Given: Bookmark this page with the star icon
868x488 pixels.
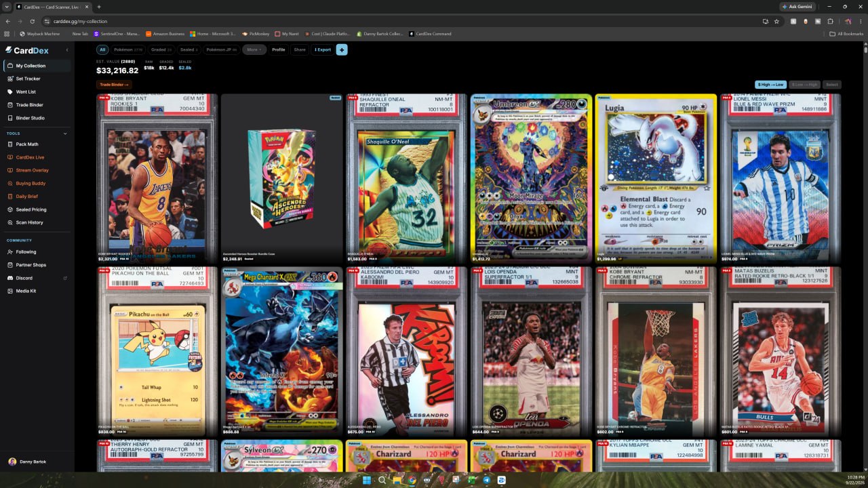Looking at the screenshot, I should [776, 21].
